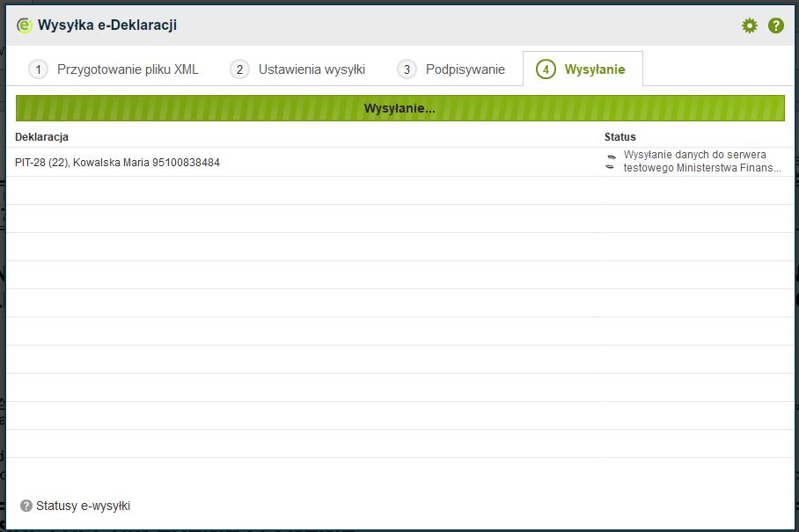The image size is (799, 532).
Task: Click the Status column header
Action: [x=619, y=137]
